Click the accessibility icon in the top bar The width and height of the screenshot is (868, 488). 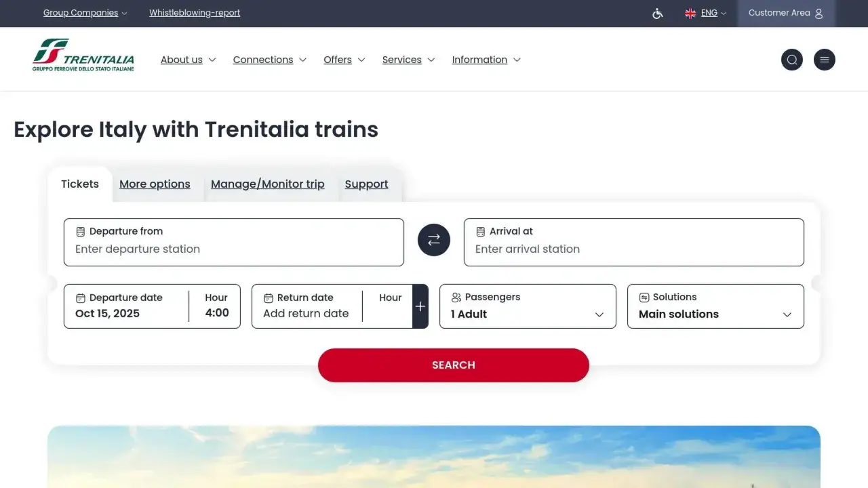656,13
